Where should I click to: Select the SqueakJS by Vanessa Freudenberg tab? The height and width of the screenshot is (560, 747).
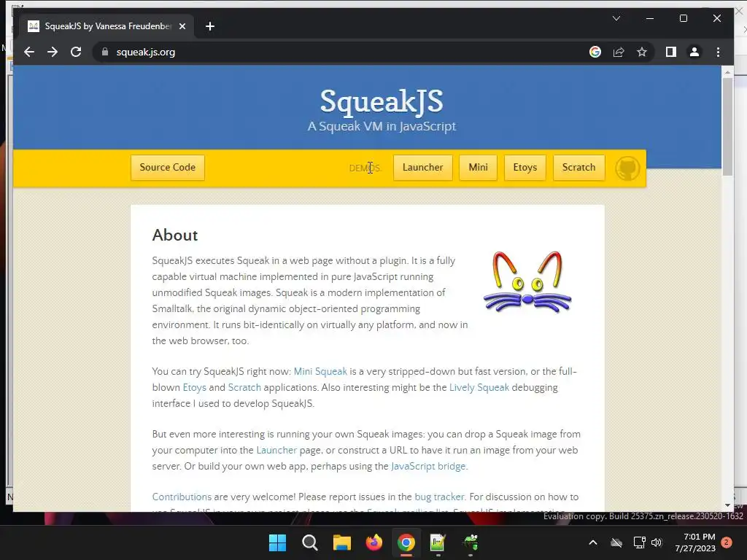click(107, 26)
